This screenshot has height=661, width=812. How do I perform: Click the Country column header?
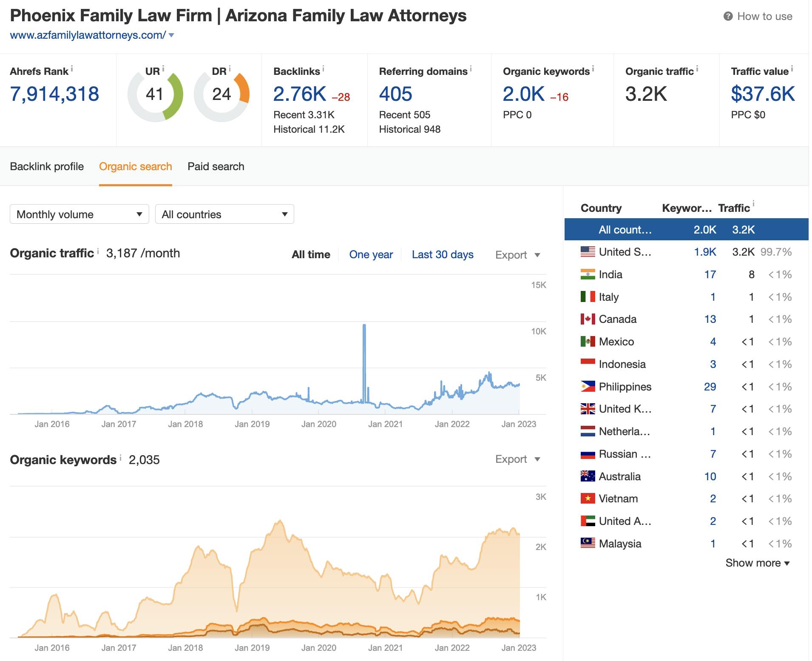(x=601, y=208)
